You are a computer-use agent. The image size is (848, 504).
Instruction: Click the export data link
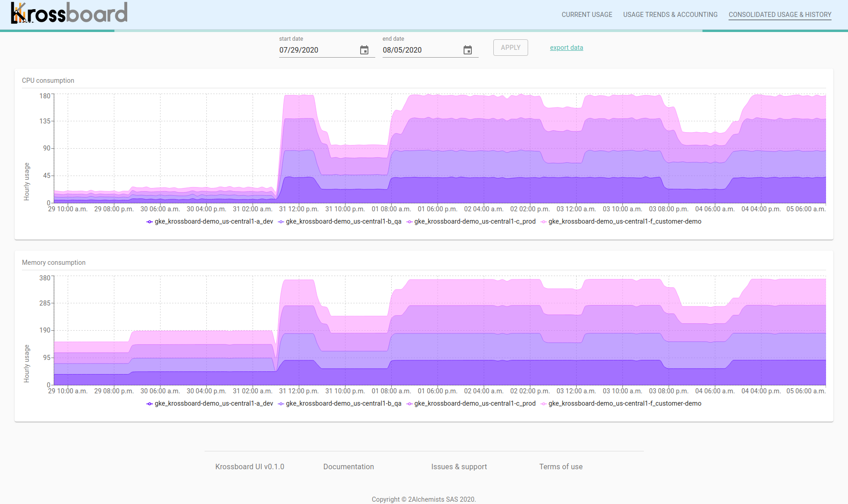[x=566, y=48]
